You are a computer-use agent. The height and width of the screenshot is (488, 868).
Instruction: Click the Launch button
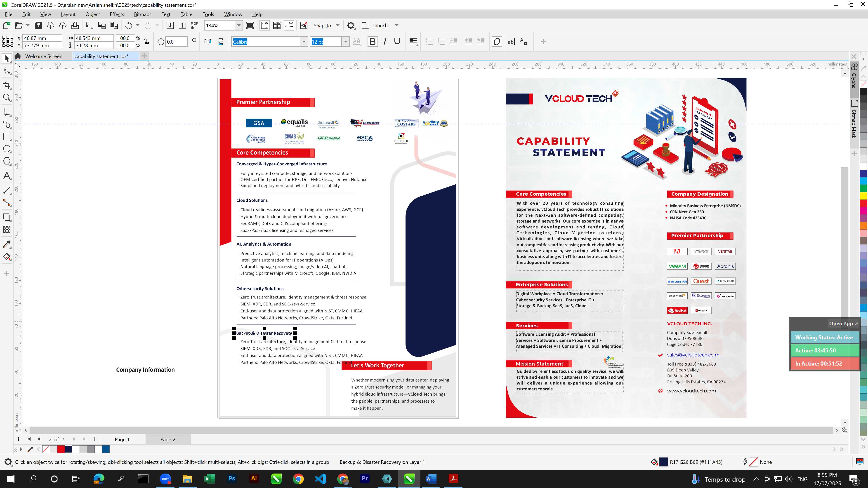[375, 25]
